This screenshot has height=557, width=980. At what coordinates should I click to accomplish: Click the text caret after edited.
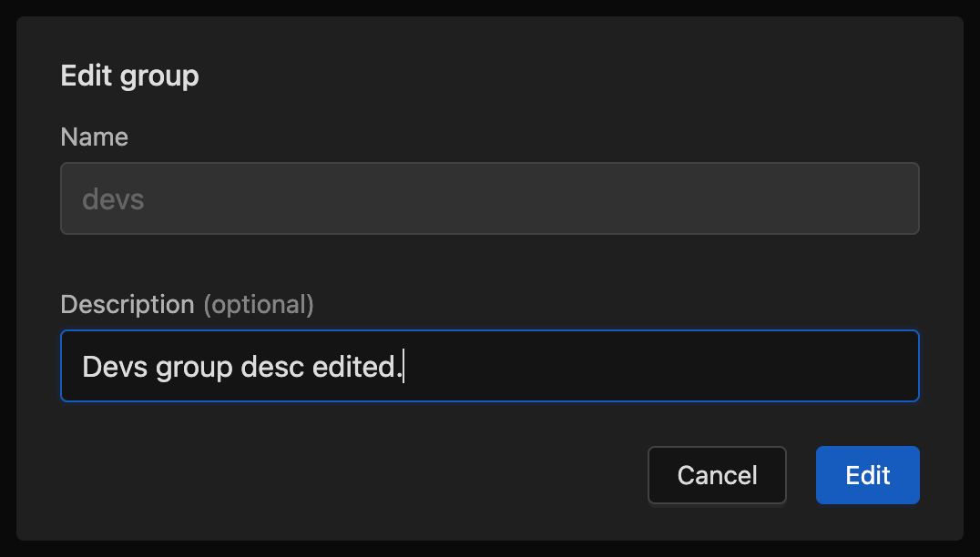click(x=403, y=366)
